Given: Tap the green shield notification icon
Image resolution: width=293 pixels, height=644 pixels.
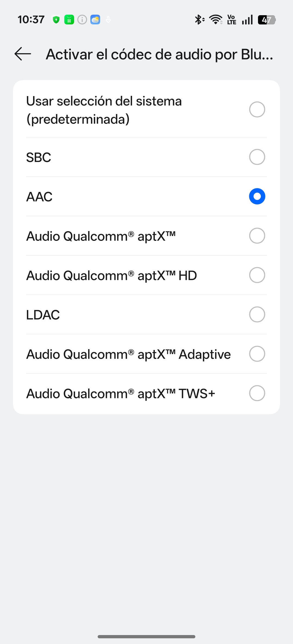Looking at the screenshot, I should (56, 20).
